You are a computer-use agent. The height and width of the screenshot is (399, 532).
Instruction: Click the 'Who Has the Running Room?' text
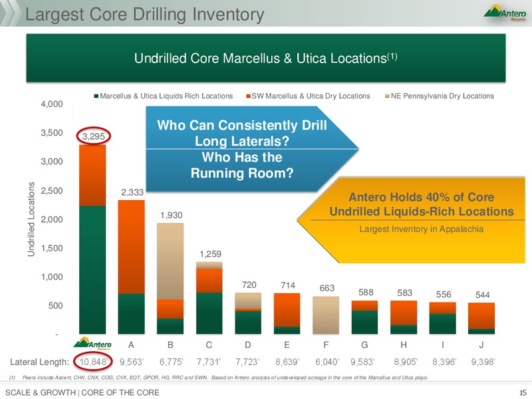[x=242, y=165]
